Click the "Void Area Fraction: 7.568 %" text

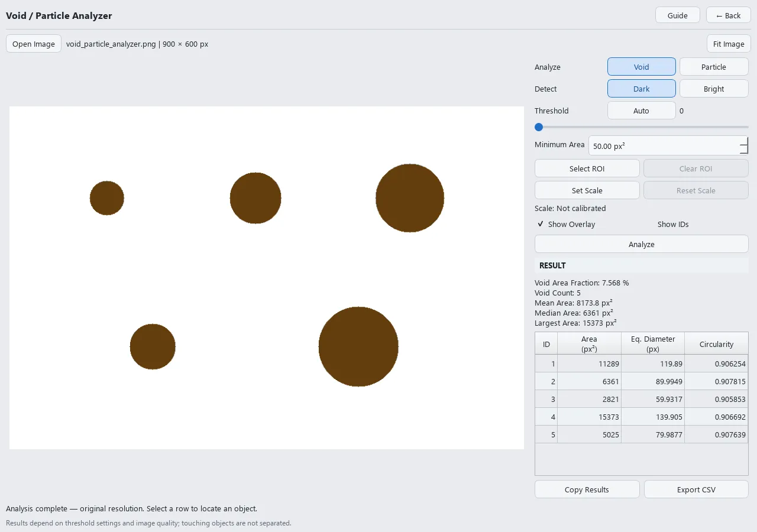[x=582, y=283]
